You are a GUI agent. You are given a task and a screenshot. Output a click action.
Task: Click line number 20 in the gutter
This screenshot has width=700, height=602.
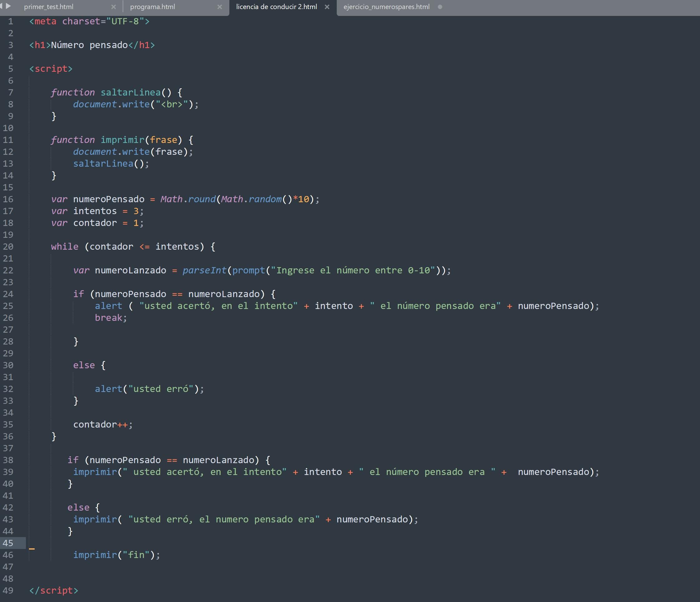8,247
